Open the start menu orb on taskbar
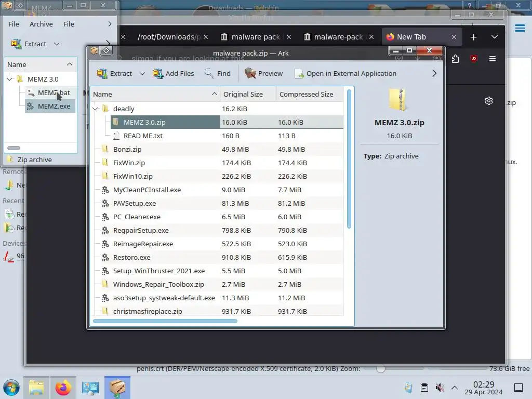The height and width of the screenshot is (399, 532). 11,388
